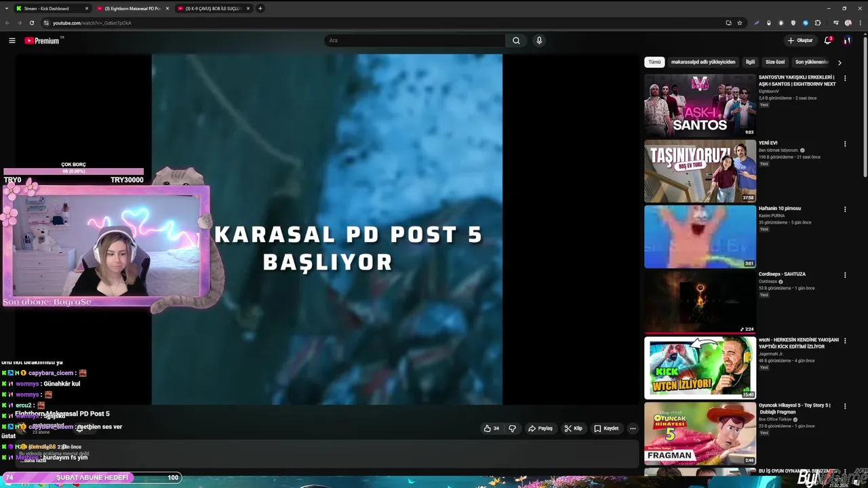Switch to Eightborn Makarasal PD Post tab
Screen dimensions: 868x488
click(132, 9)
